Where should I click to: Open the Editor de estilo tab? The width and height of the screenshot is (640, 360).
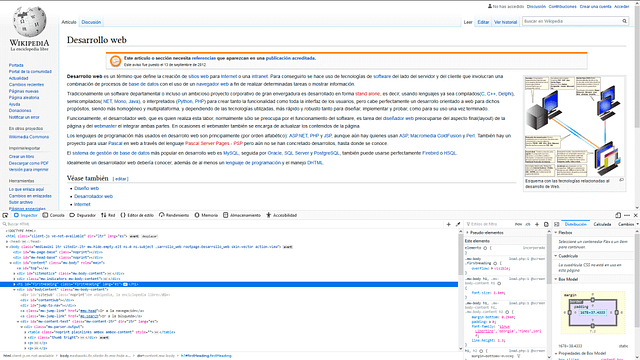137,215
